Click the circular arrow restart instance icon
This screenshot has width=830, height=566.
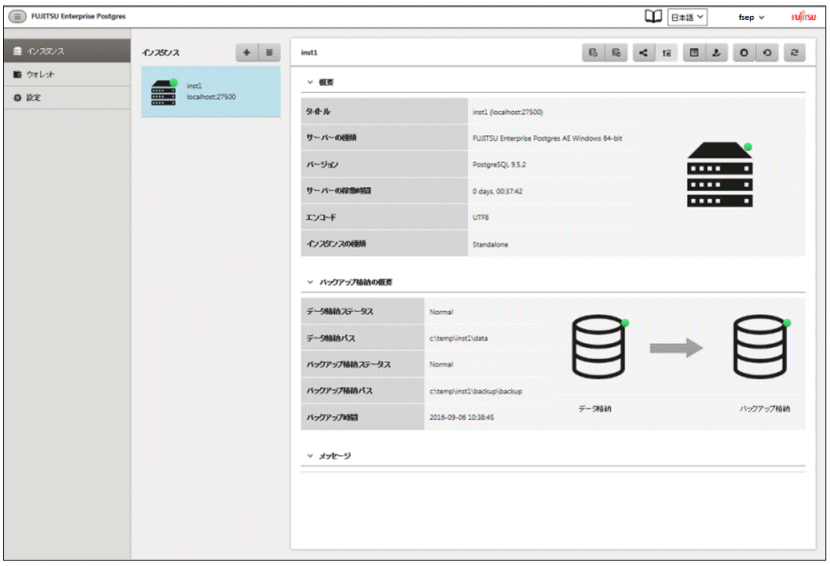click(767, 52)
